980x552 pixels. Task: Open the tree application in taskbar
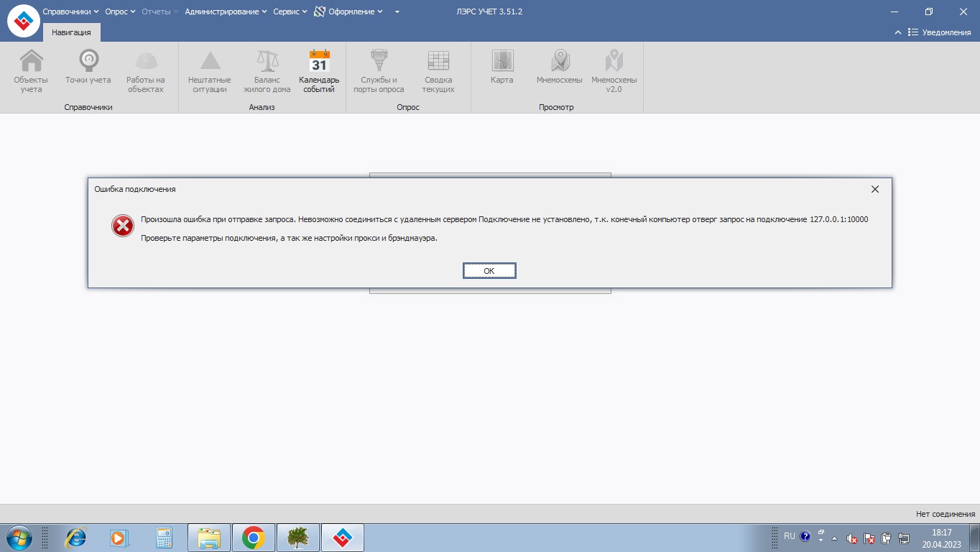point(298,538)
